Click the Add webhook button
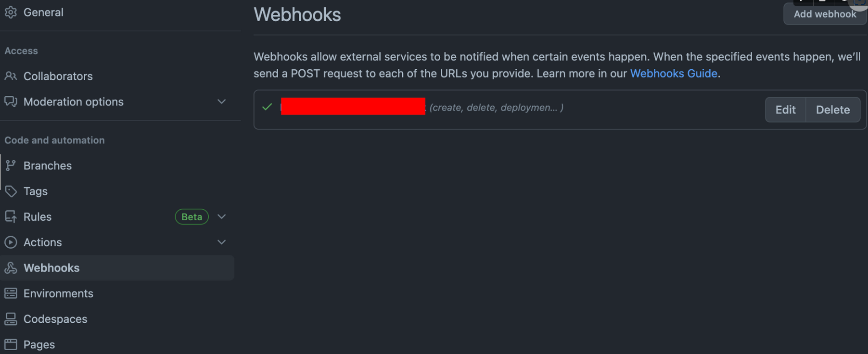Screen dimensions: 868x354 [x=825, y=14]
